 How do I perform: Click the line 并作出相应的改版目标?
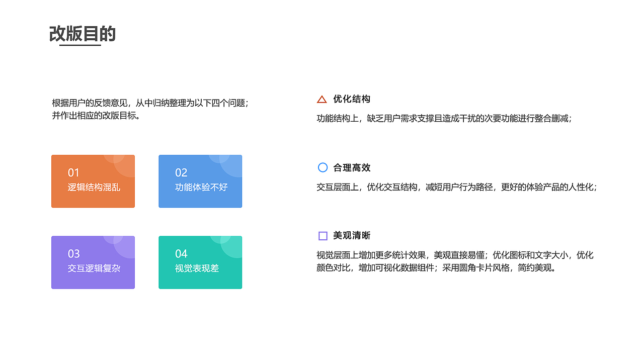96,116
